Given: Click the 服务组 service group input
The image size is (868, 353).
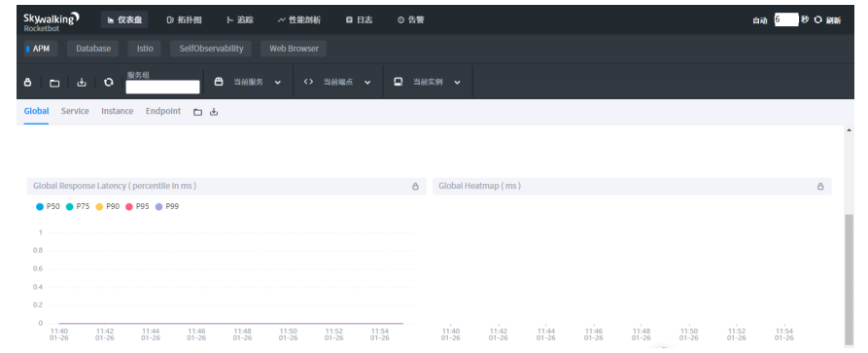Looking at the screenshot, I should (x=162, y=87).
